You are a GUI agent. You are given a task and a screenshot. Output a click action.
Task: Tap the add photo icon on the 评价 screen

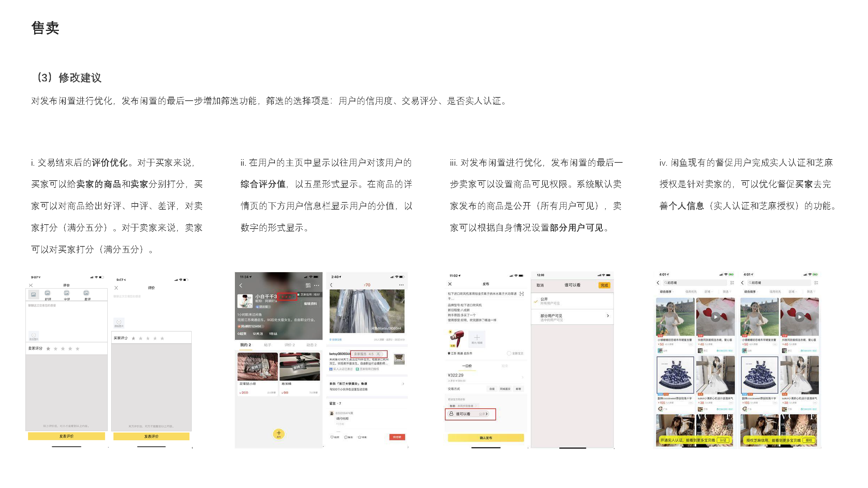(33, 336)
